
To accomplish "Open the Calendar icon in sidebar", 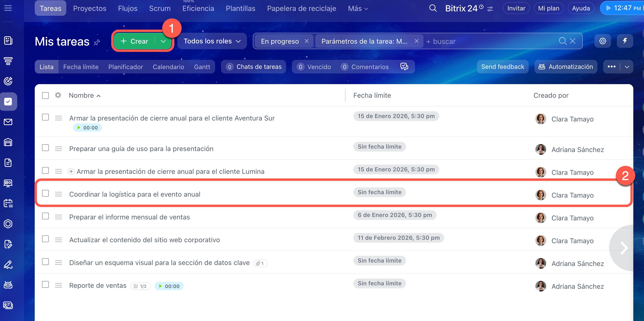I will coord(8,203).
